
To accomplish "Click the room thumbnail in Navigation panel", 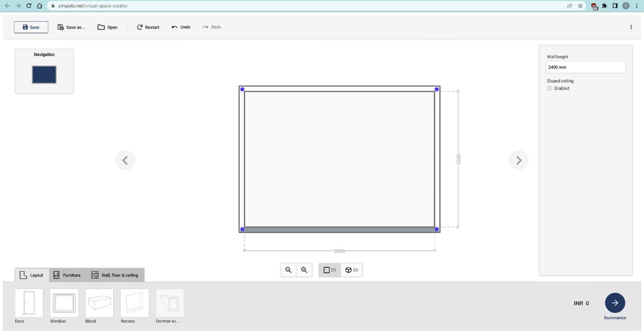I will coord(44,75).
